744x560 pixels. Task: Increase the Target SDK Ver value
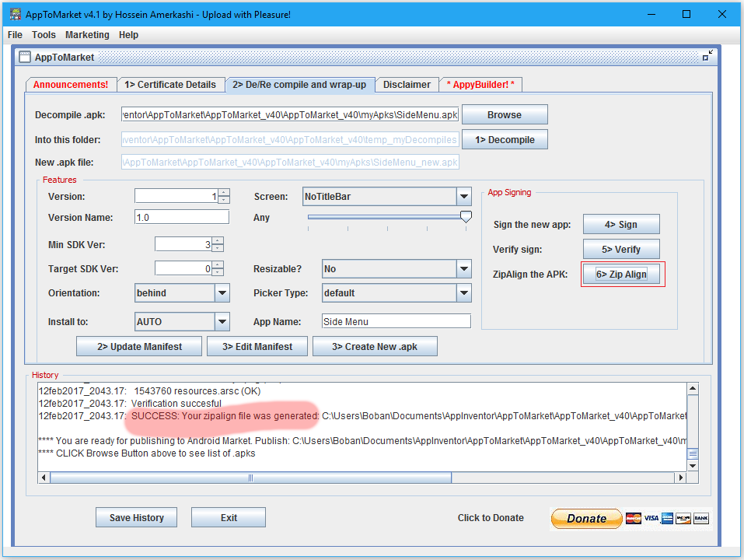click(218, 264)
